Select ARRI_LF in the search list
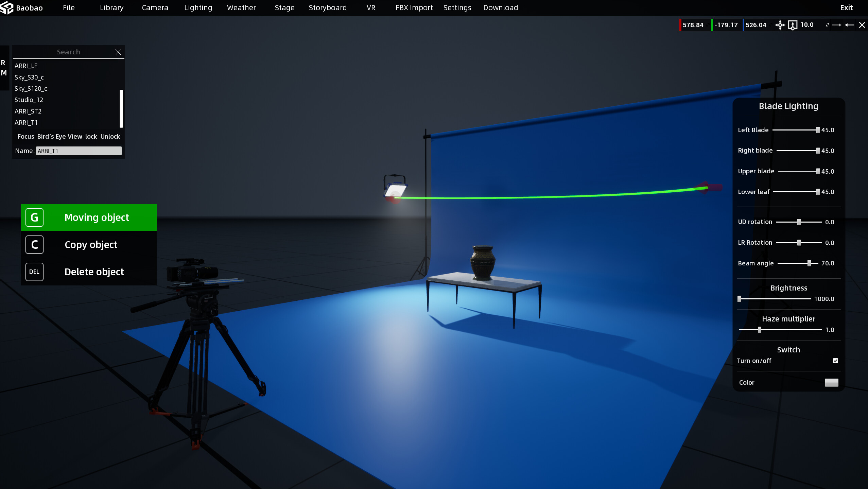Image resolution: width=868 pixels, height=489 pixels. 26,66
